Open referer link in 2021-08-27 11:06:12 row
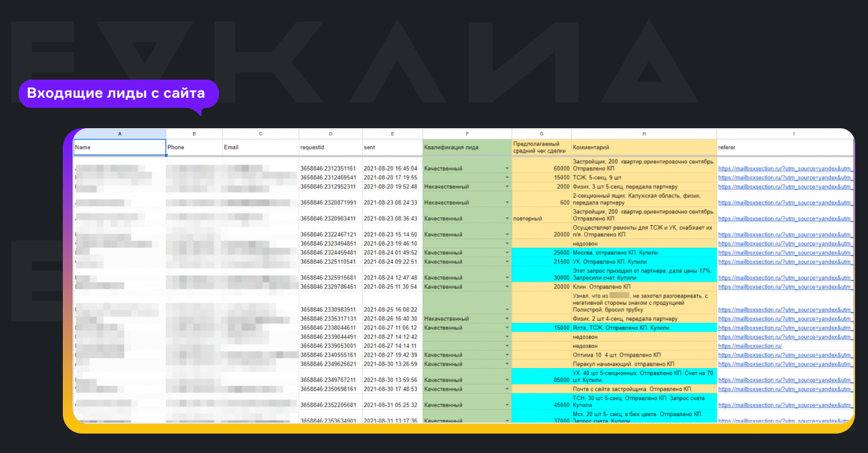 786,328
